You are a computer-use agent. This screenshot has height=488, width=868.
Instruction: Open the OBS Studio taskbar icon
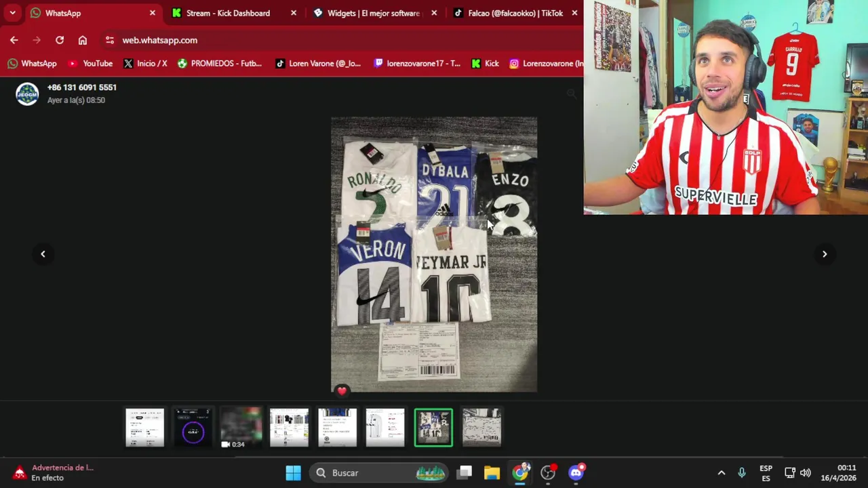(548, 472)
